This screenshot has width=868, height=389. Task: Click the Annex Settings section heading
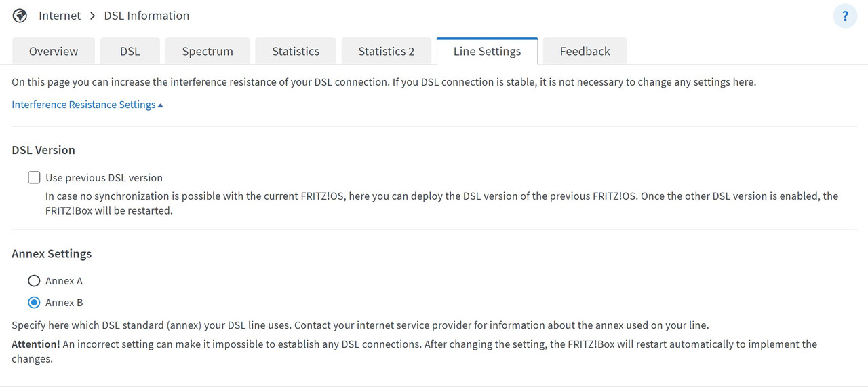pos(52,254)
